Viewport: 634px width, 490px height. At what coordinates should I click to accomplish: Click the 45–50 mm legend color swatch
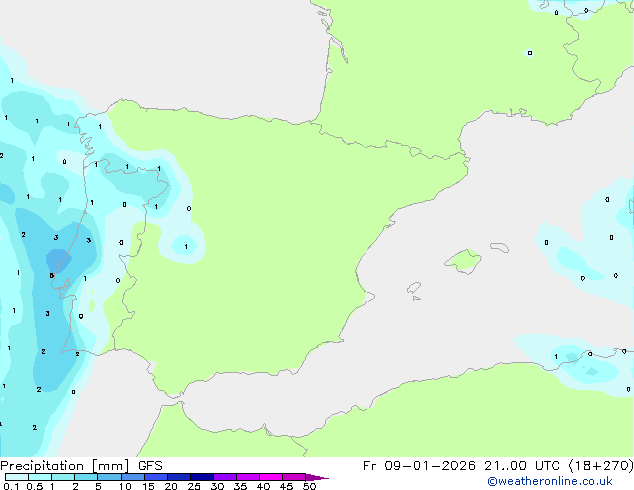tap(294, 477)
